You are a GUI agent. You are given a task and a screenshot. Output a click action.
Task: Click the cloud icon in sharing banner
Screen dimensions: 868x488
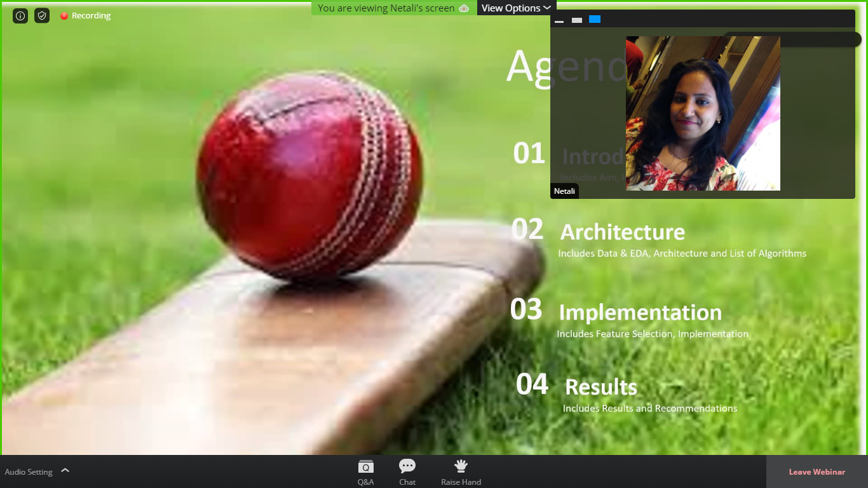tap(464, 8)
